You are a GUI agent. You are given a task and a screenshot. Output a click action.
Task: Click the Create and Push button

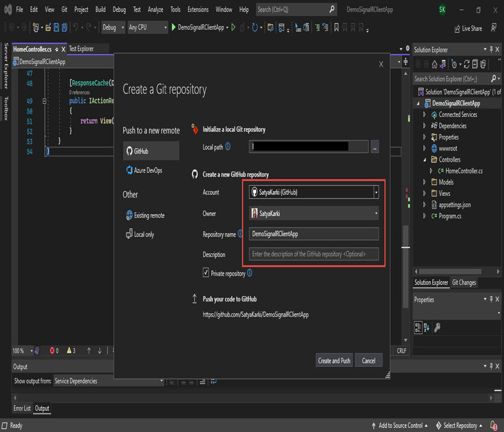334,361
